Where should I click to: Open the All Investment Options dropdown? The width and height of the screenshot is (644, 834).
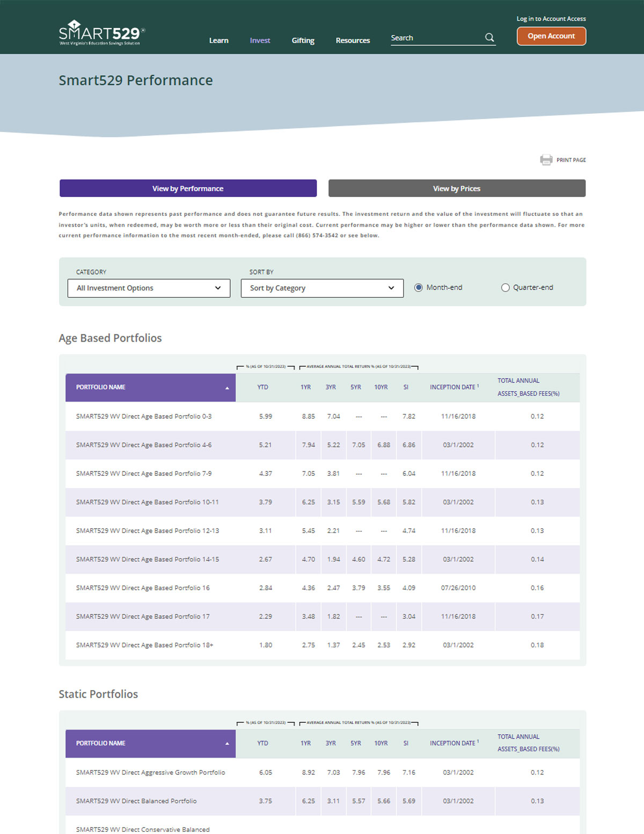click(148, 288)
